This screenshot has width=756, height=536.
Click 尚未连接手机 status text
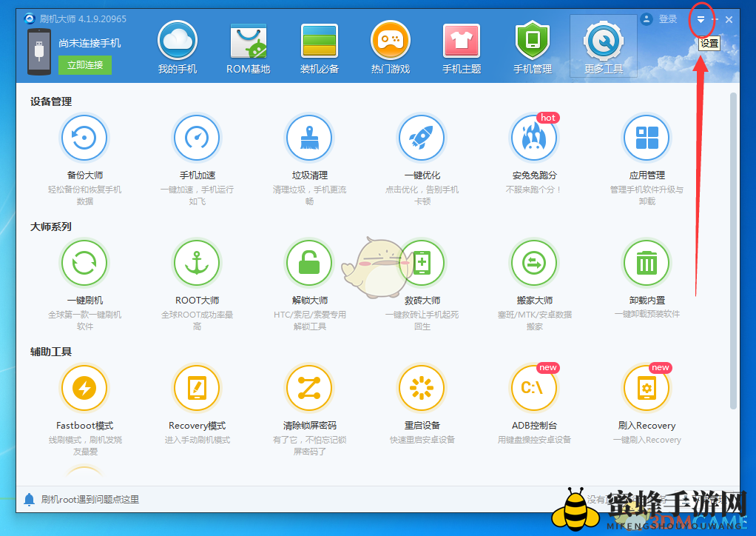[90, 43]
